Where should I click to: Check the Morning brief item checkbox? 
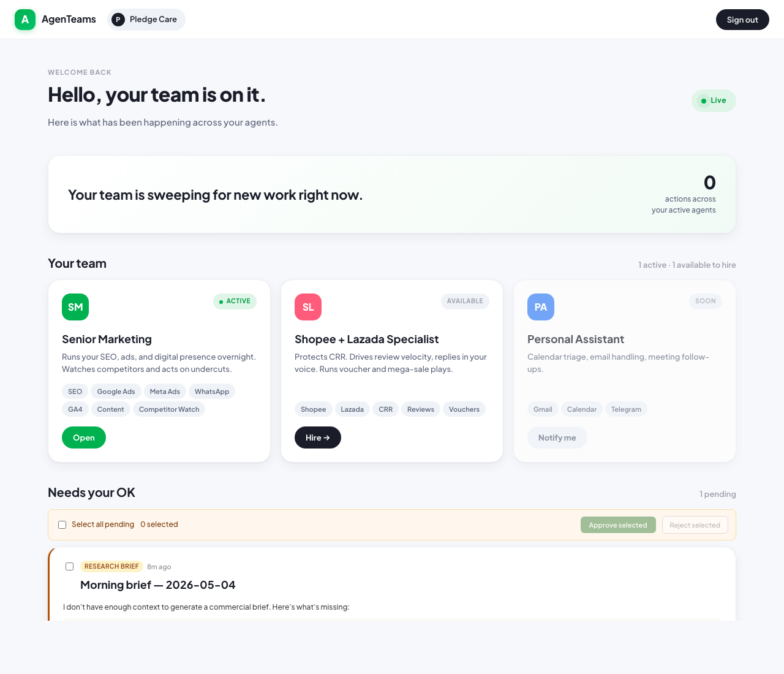pos(69,566)
